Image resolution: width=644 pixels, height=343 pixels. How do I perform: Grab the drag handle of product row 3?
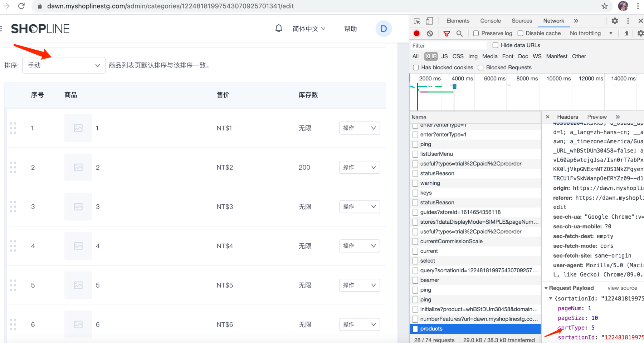click(13, 207)
